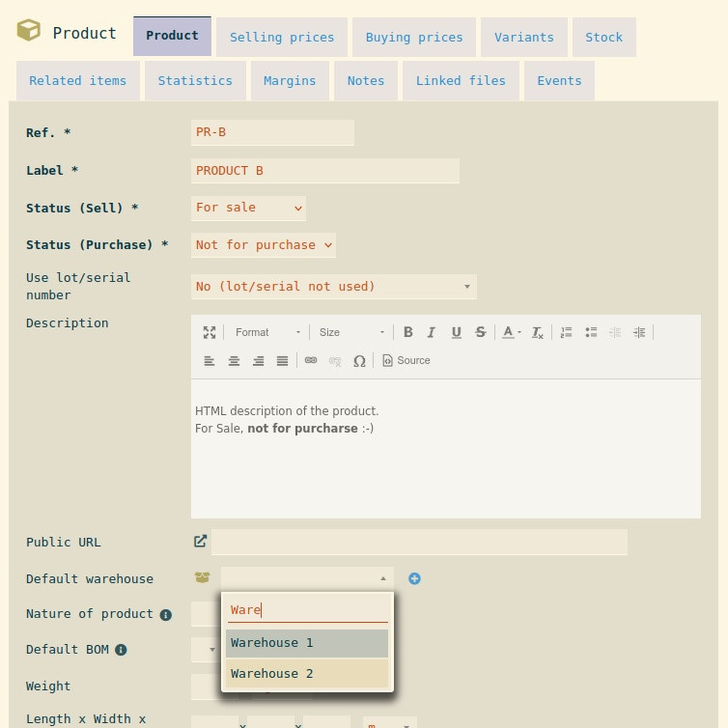
Task: Click the remove format icon
Action: coord(537,332)
